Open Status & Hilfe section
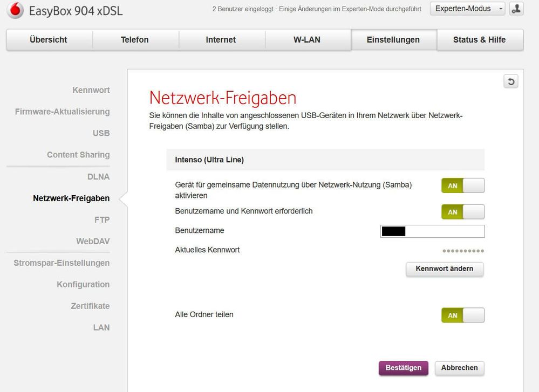The width and height of the screenshot is (539, 392). coord(479,39)
